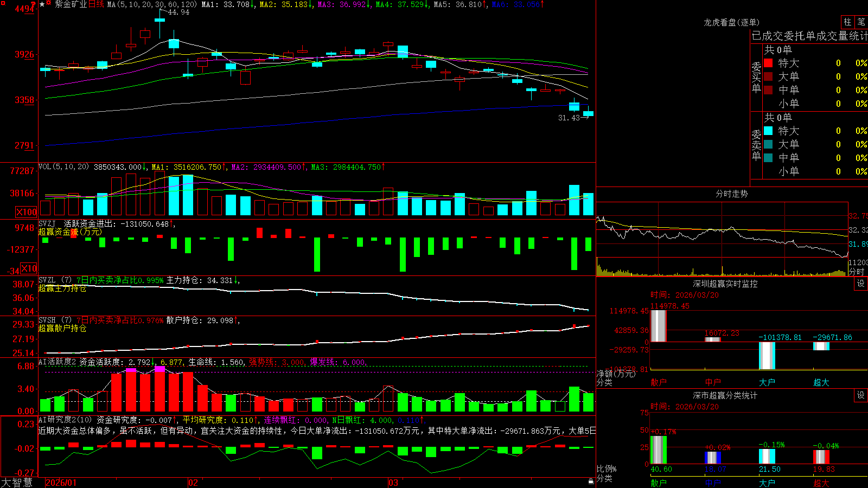Select the 深圳超赢实时监控 panel title

pyautogui.click(x=725, y=284)
